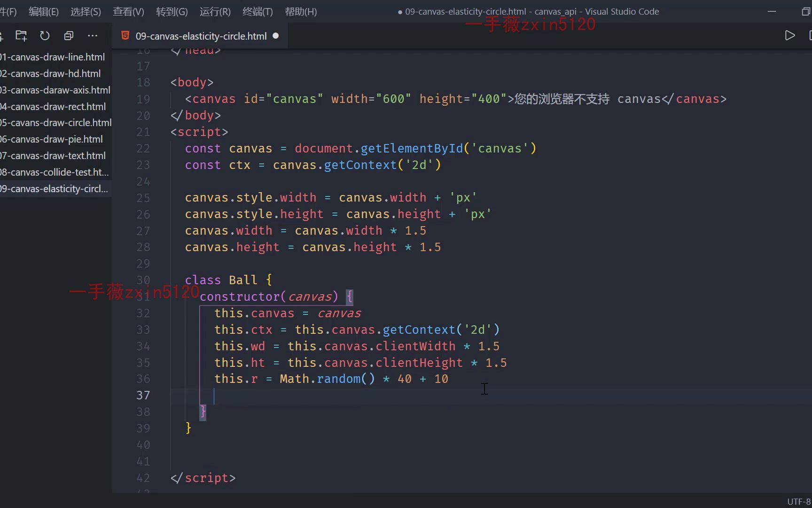The width and height of the screenshot is (812, 508).
Task: Click clientWidth on line 34
Action: [415, 346]
